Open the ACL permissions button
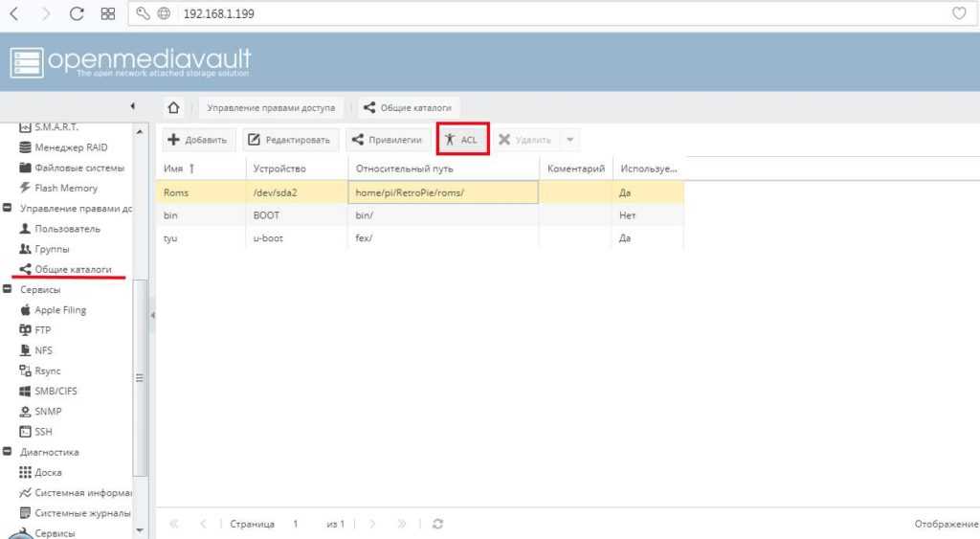Image resolution: width=980 pixels, height=539 pixels. click(462, 140)
